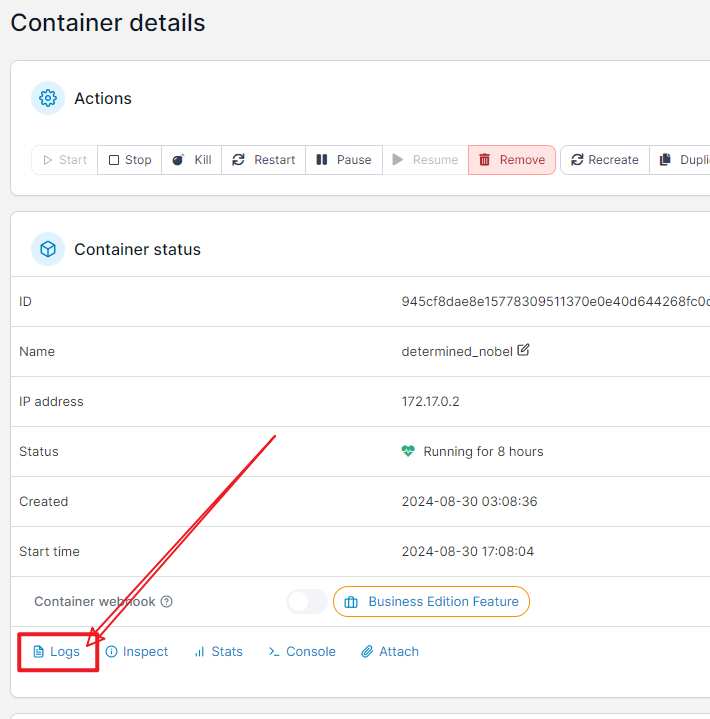This screenshot has height=719, width=710.
Task: Click the Duplicate button
Action: [684, 160]
